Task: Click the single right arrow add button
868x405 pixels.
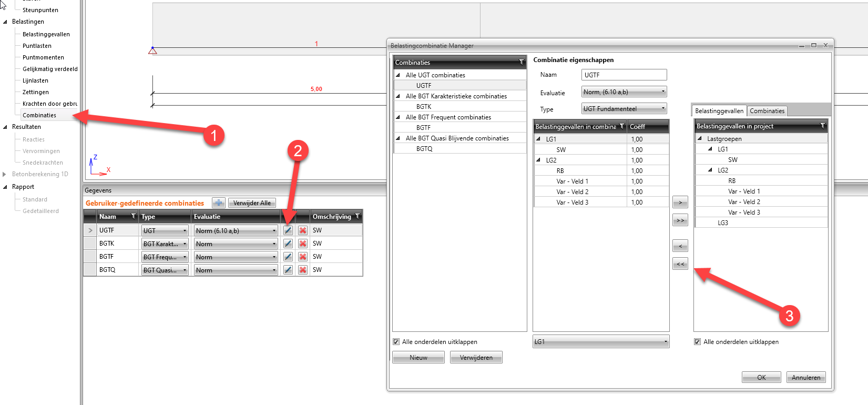Action: point(680,202)
